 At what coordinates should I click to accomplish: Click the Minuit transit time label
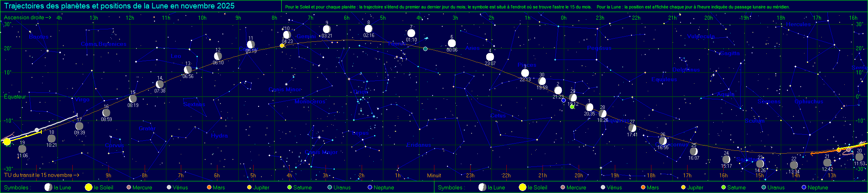pos(434,175)
